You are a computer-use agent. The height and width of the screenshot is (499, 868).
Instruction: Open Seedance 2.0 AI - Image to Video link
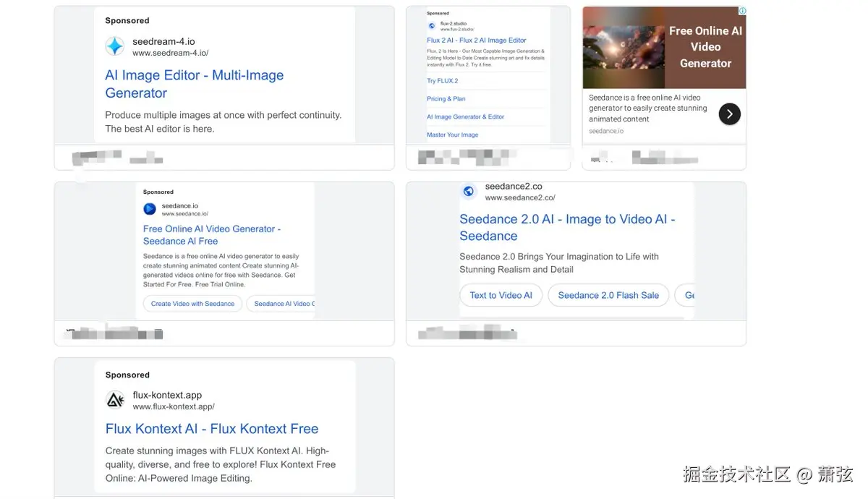567,227
